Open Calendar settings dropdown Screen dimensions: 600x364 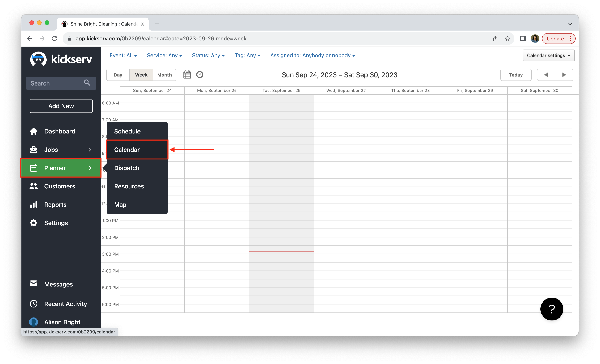click(x=548, y=56)
